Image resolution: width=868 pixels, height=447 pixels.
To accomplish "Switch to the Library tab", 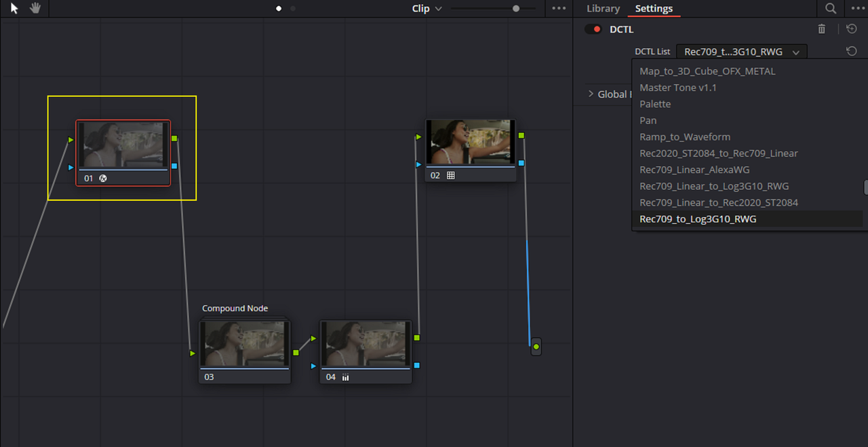I will click(603, 9).
